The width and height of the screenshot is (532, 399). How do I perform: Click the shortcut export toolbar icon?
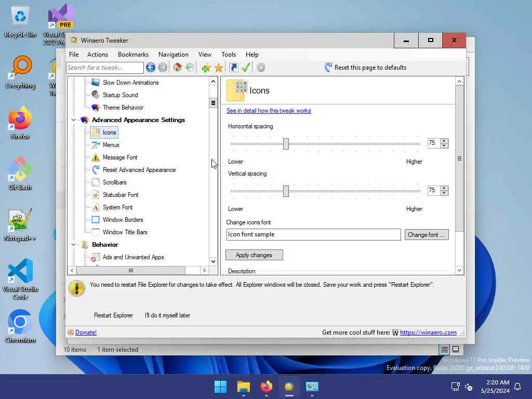(x=233, y=68)
